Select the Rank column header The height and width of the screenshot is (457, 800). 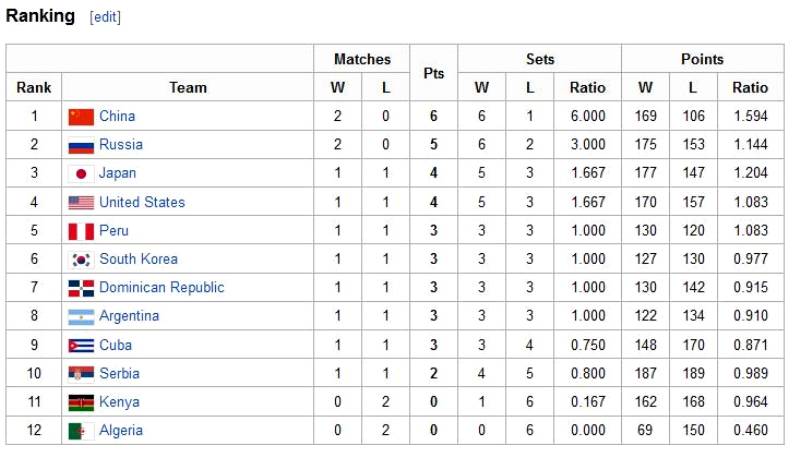34,87
